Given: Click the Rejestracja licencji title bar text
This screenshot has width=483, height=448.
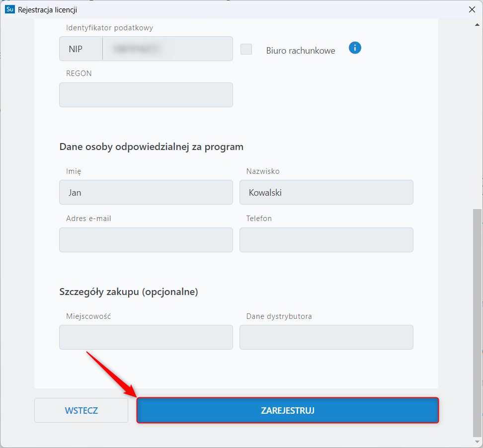Looking at the screenshot, I should (47, 9).
